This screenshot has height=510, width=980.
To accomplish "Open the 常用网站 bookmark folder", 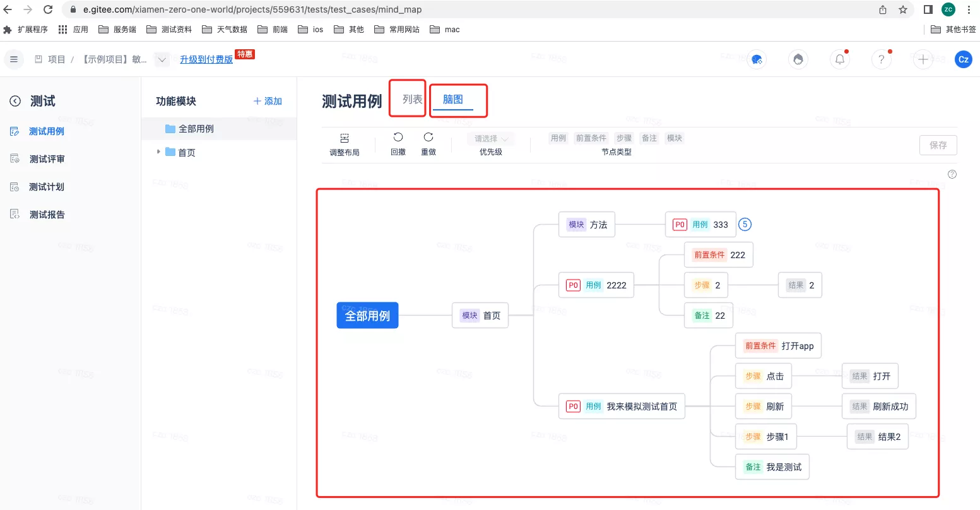I will [x=397, y=30].
